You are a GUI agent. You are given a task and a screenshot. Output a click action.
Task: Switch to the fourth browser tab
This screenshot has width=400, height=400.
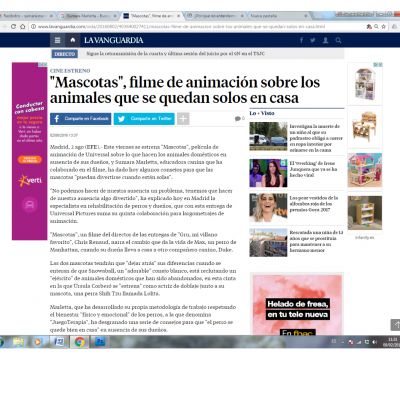coord(215,16)
